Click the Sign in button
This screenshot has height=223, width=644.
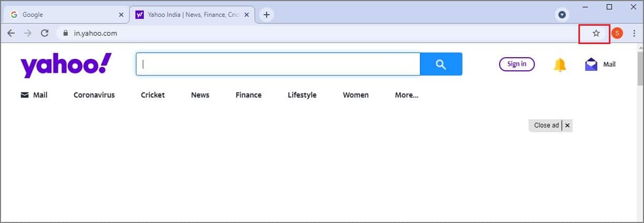click(516, 64)
